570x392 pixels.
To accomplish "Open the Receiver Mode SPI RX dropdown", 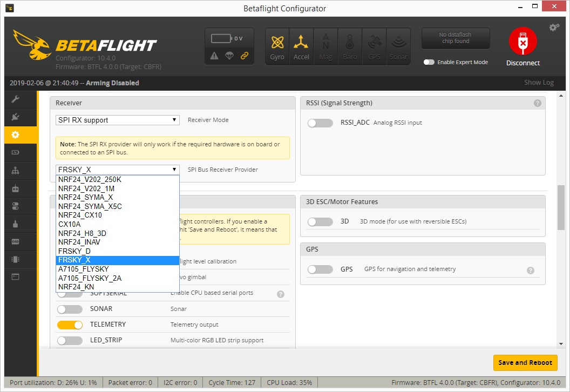I will coord(118,120).
